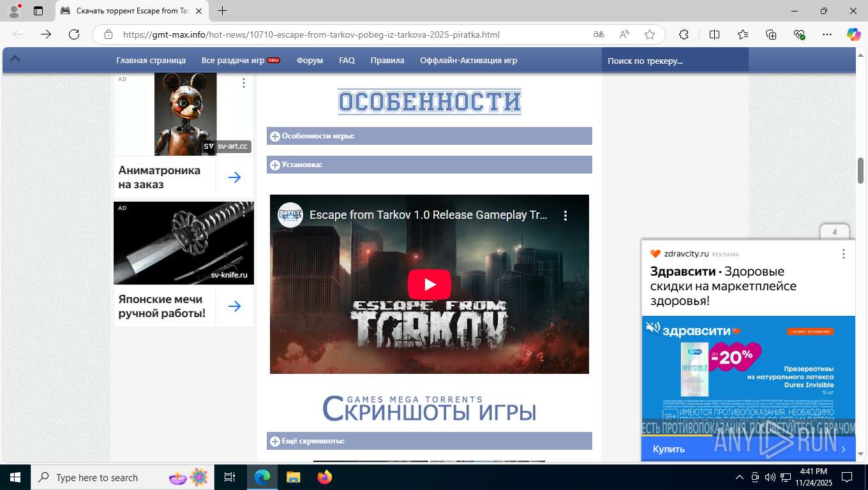Open Все раздачи игр menu item
The height and width of the screenshot is (490, 868).
click(240, 60)
